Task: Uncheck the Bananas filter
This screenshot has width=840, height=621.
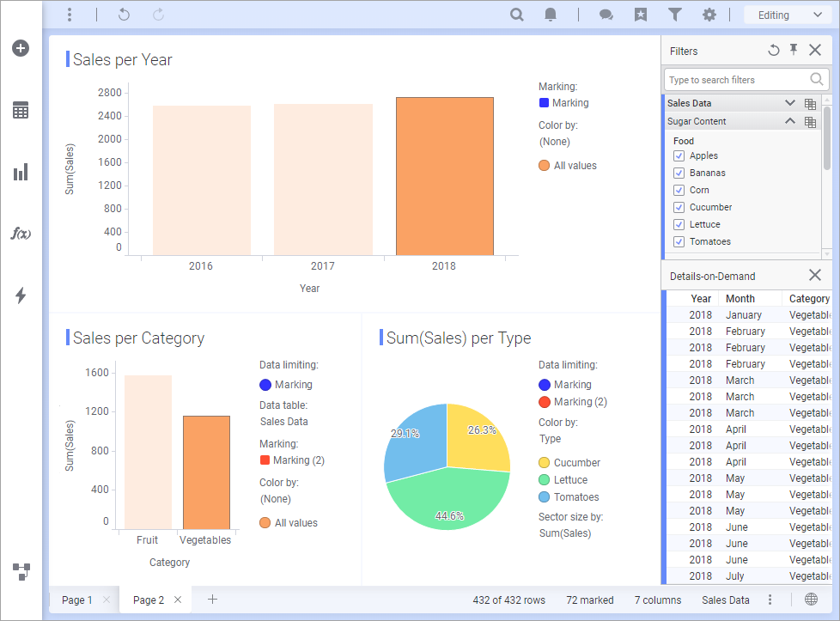Action: point(678,173)
